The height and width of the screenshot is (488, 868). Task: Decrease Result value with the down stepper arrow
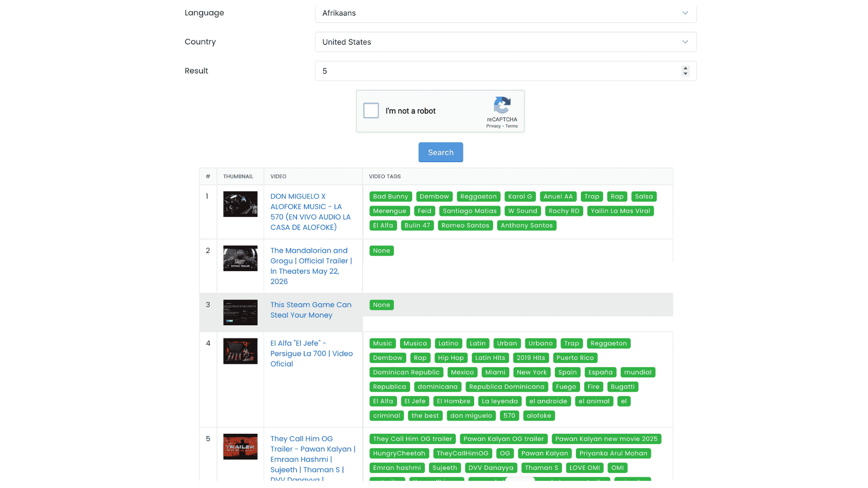[685, 74]
